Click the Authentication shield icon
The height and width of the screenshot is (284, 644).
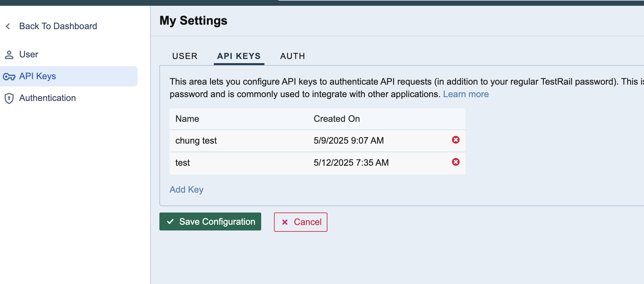pos(9,98)
